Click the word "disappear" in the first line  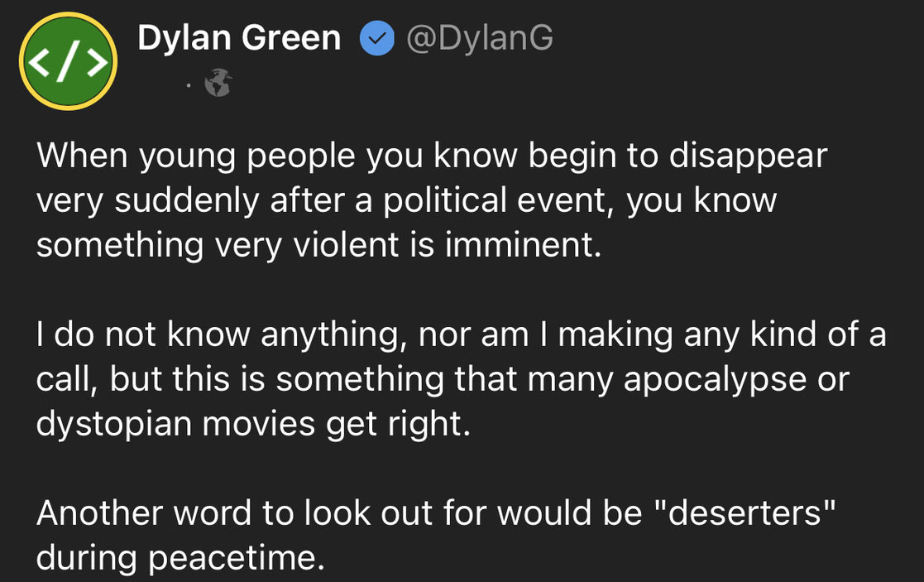[x=747, y=156]
